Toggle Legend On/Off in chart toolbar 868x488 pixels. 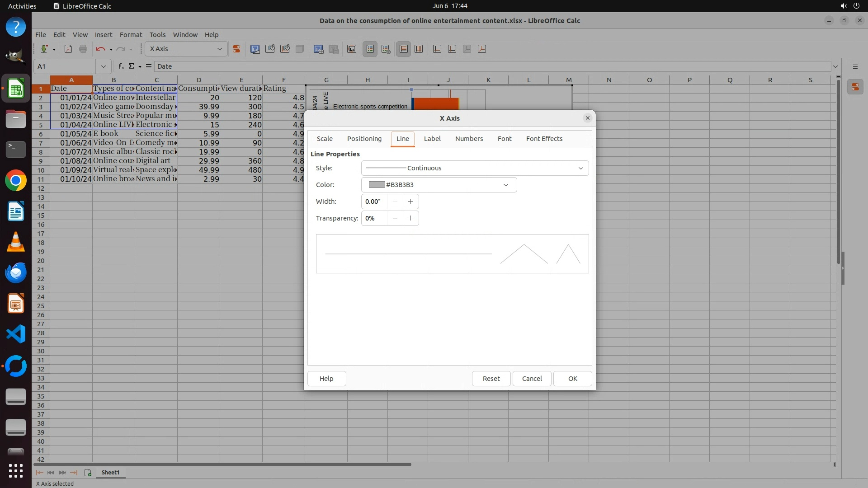click(370, 49)
